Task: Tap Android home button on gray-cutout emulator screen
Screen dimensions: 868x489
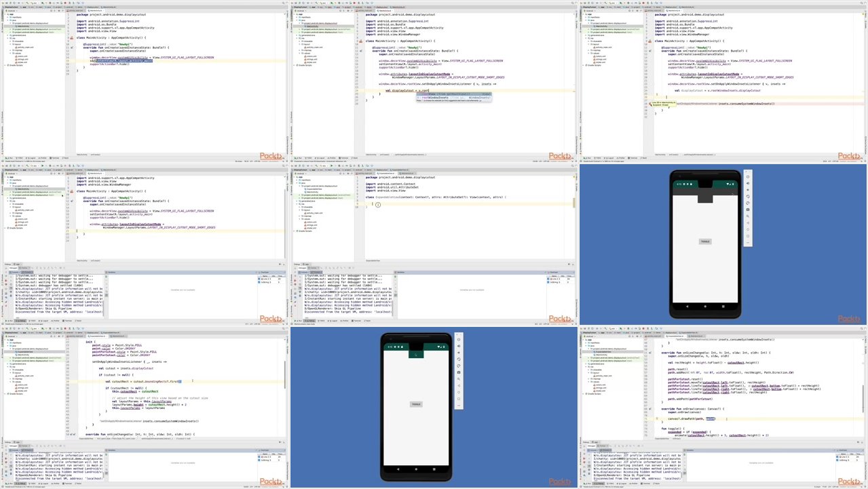Action: pos(705,307)
